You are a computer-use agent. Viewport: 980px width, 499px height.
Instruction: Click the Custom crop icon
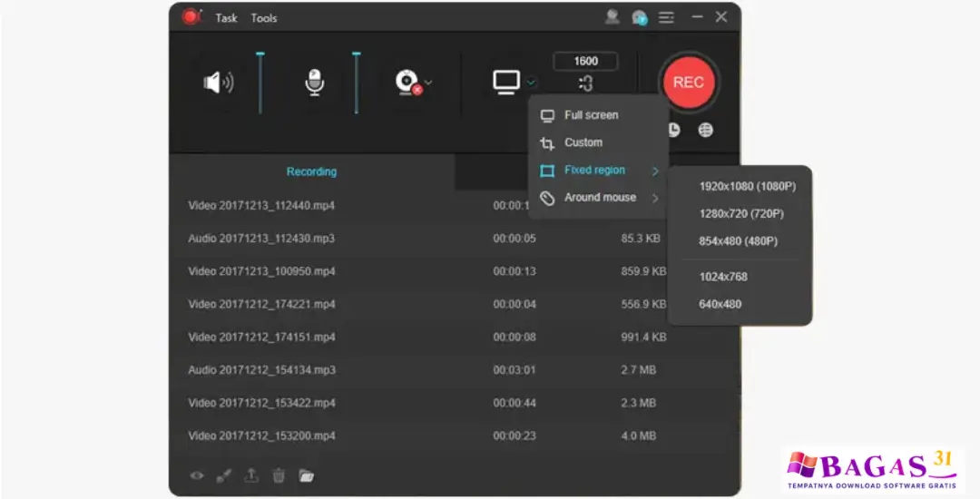coord(547,143)
